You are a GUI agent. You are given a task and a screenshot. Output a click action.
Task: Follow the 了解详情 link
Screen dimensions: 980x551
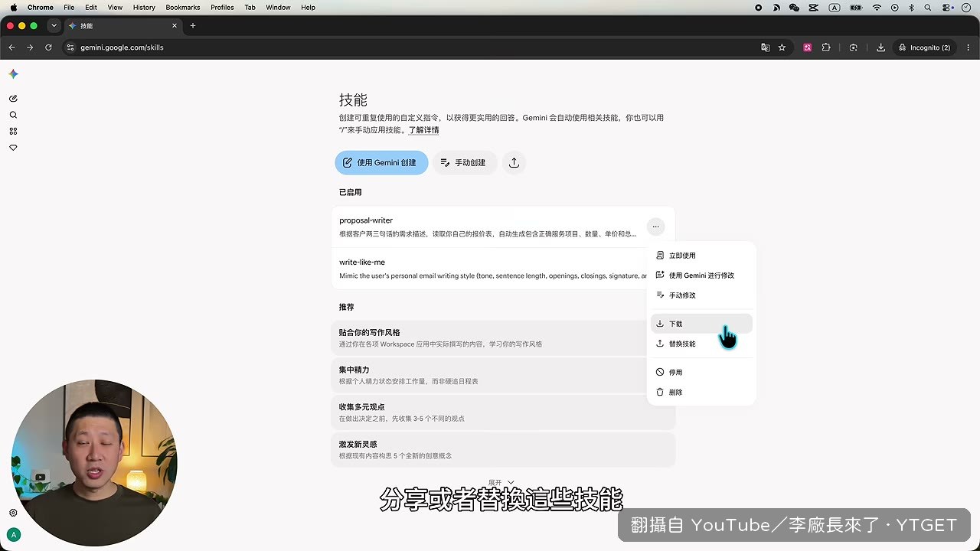pyautogui.click(x=423, y=130)
